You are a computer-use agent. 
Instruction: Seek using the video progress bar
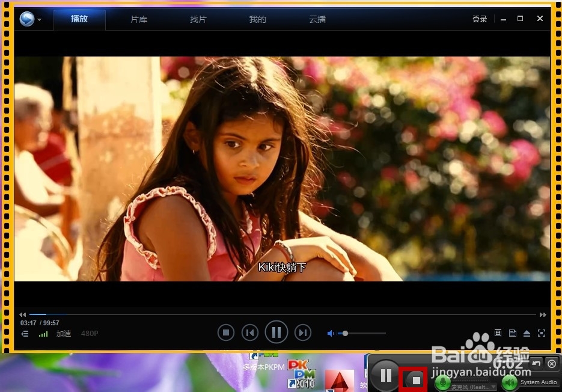click(x=283, y=314)
